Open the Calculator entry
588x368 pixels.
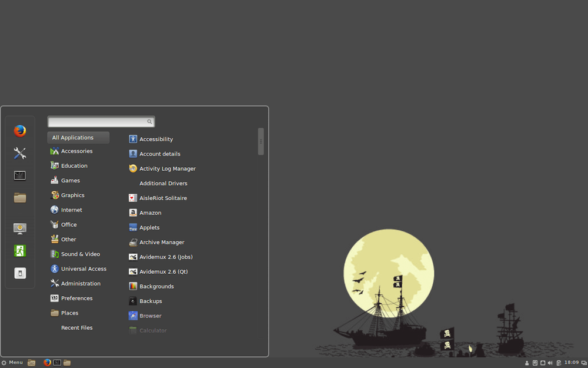[148, 330]
